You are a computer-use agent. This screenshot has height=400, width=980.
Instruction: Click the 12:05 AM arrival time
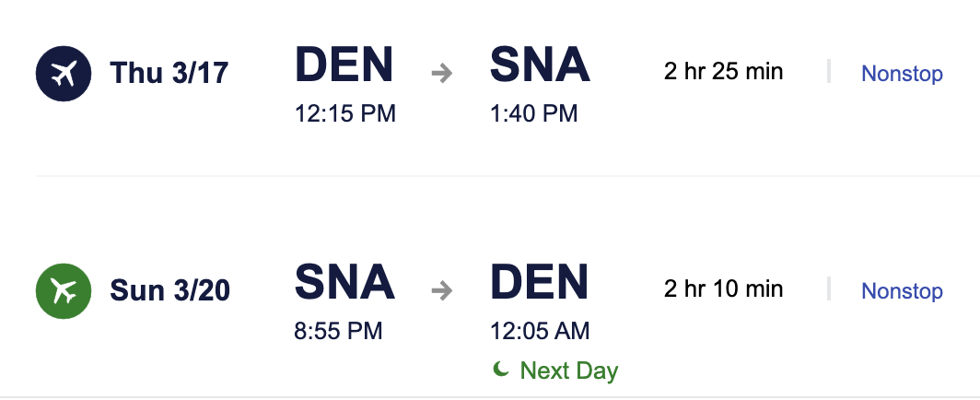tap(540, 331)
